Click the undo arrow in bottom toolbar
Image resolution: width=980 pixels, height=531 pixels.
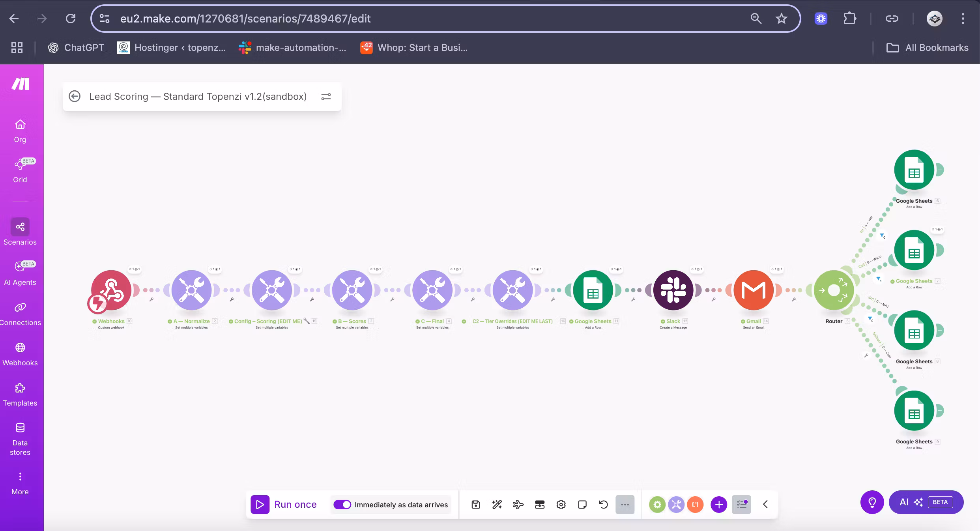point(603,504)
